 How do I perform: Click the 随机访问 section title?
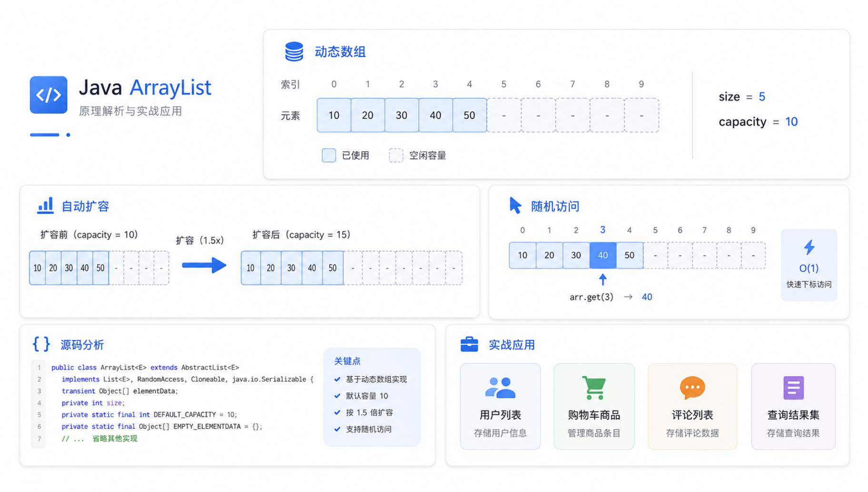(555, 206)
